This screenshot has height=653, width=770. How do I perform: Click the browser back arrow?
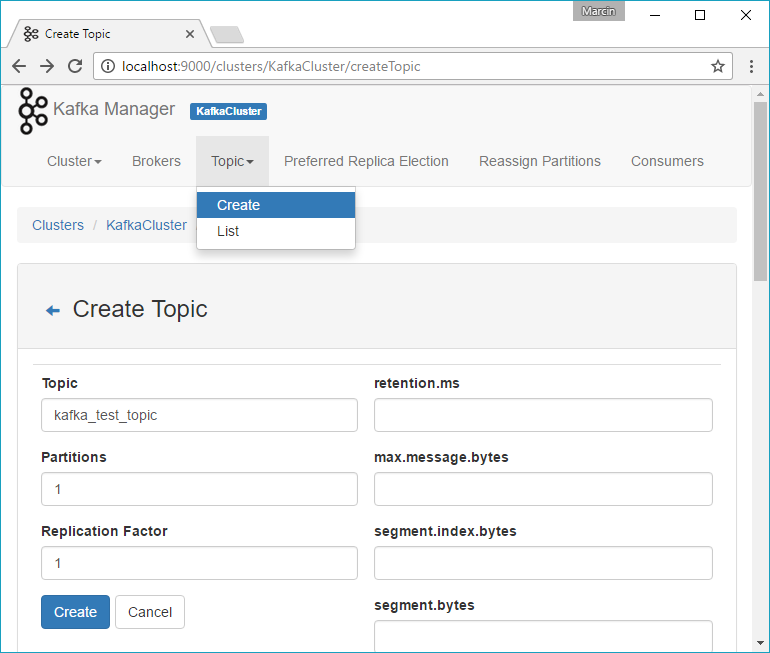pos(19,66)
